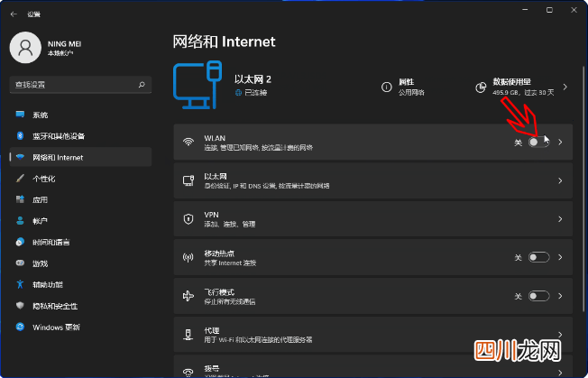Open 辅助功能 settings label
The width and height of the screenshot is (588, 378).
pyautogui.click(x=48, y=284)
